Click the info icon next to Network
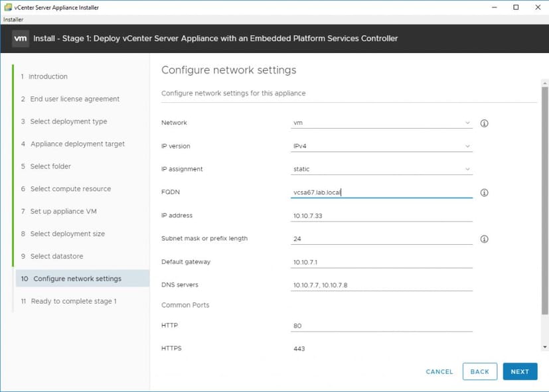This screenshot has width=549, height=392. point(484,123)
